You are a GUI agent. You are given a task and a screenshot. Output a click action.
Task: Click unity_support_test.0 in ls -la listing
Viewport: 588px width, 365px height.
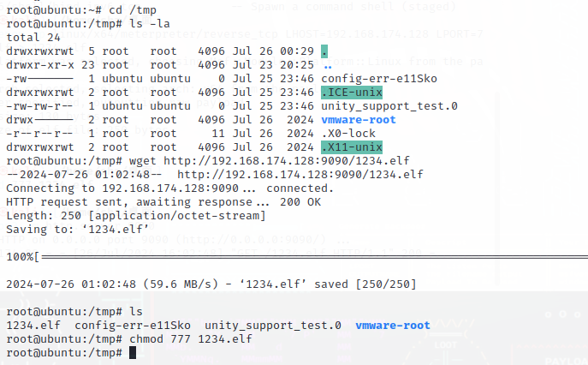pos(389,106)
